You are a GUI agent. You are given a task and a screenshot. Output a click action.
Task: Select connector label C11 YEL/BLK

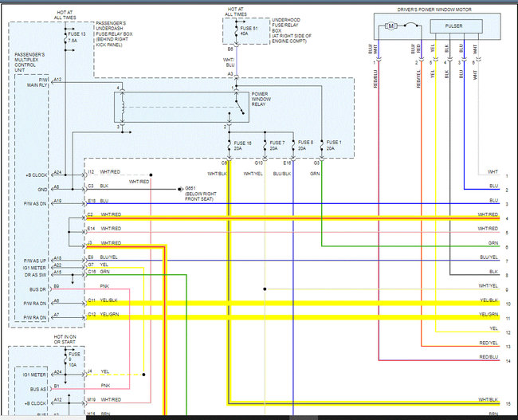103,300
